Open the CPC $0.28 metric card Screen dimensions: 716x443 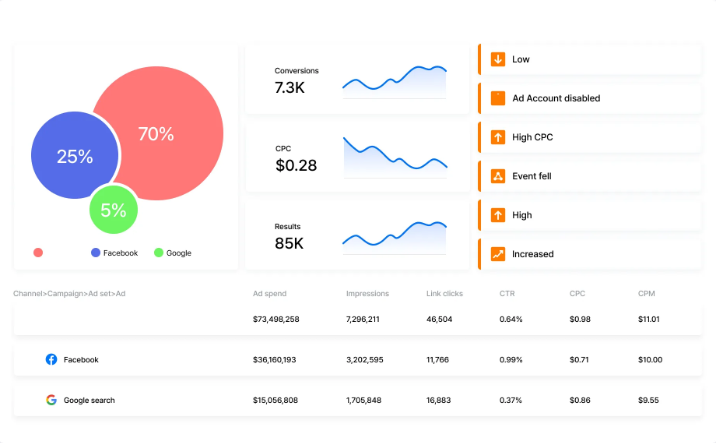(357, 157)
